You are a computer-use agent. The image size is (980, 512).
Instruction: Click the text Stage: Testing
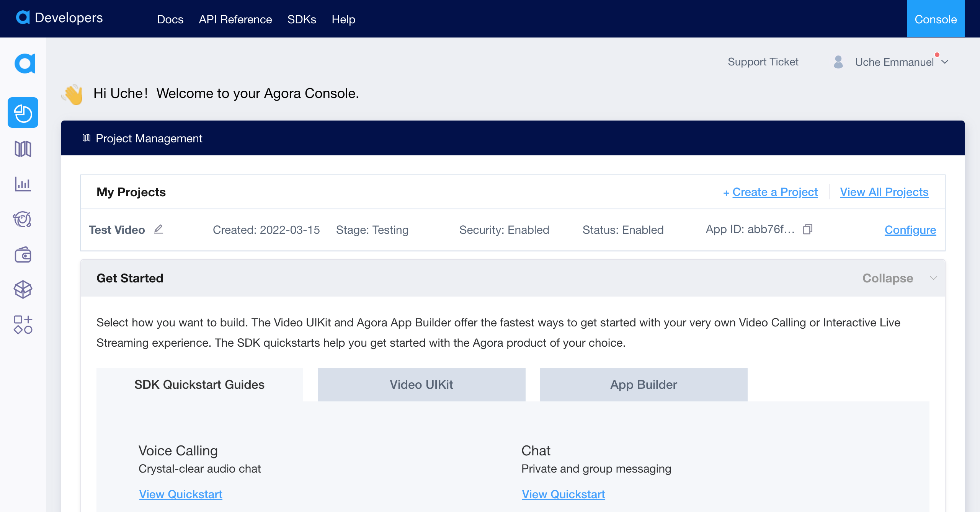[x=372, y=230]
